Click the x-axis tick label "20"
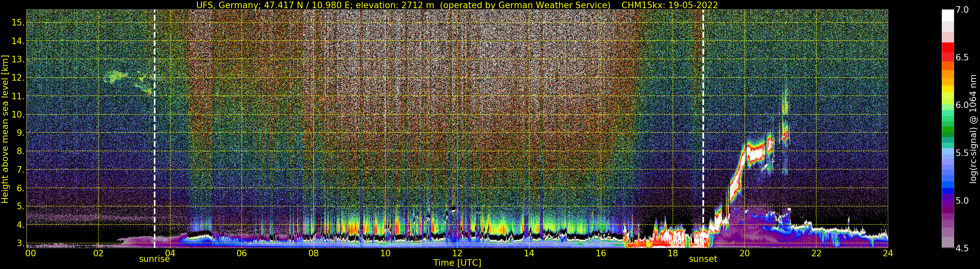 click(x=745, y=253)
